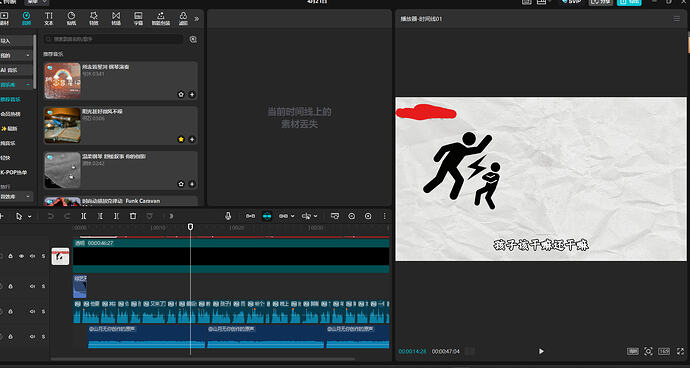Screen dimensions: 690x368
Task: Open the 16:9 aspect ratio selector
Action: (x=664, y=351)
